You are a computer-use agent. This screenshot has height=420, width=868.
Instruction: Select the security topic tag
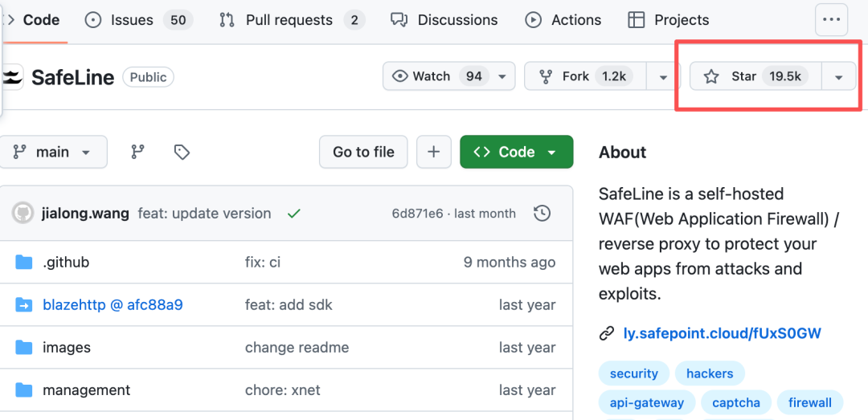point(634,373)
